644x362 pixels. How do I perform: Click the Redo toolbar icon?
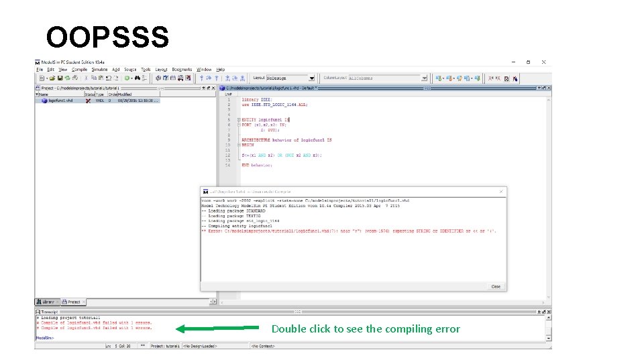point(116,78)
